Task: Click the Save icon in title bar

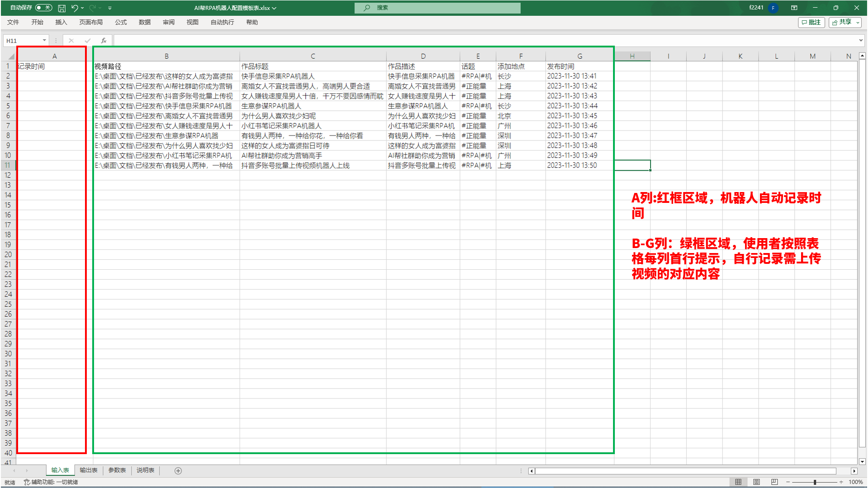Action: coord(62,8)
